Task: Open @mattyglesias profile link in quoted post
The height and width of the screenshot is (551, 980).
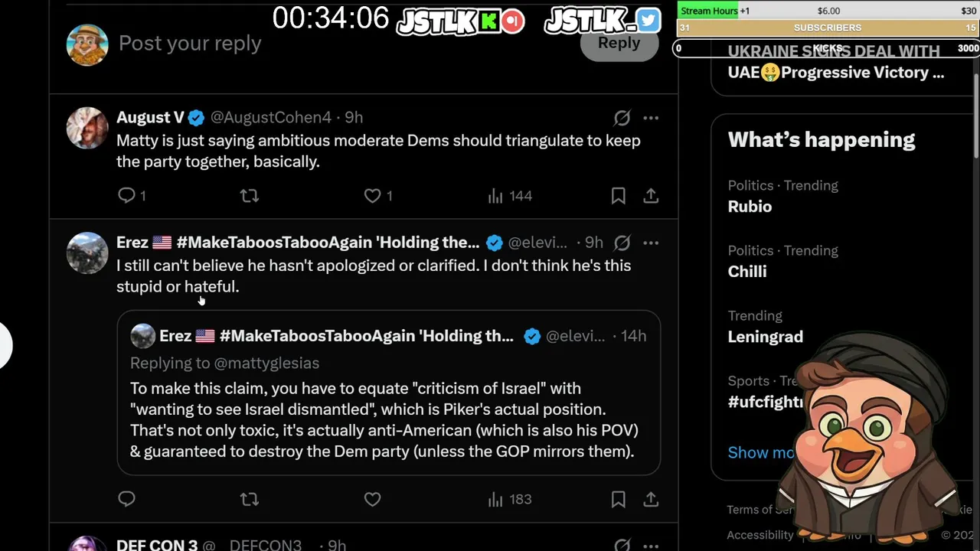Action: [x=266, y=363]
